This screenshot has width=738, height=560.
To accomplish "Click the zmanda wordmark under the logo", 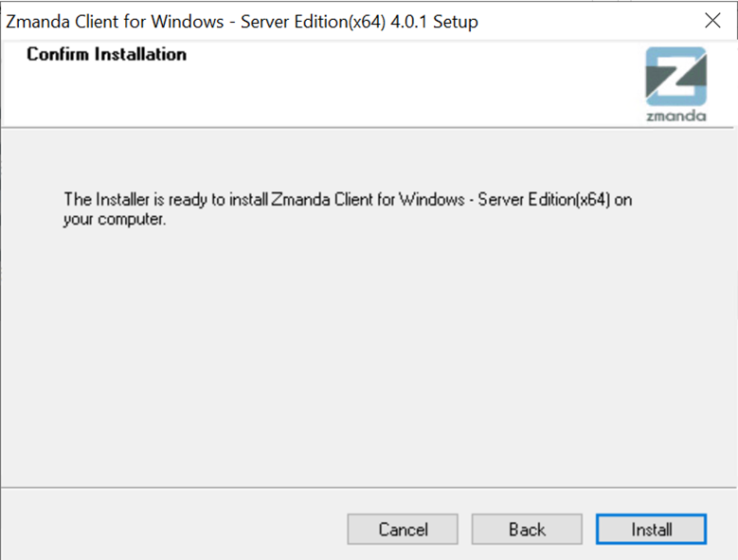I will [675, 116].
